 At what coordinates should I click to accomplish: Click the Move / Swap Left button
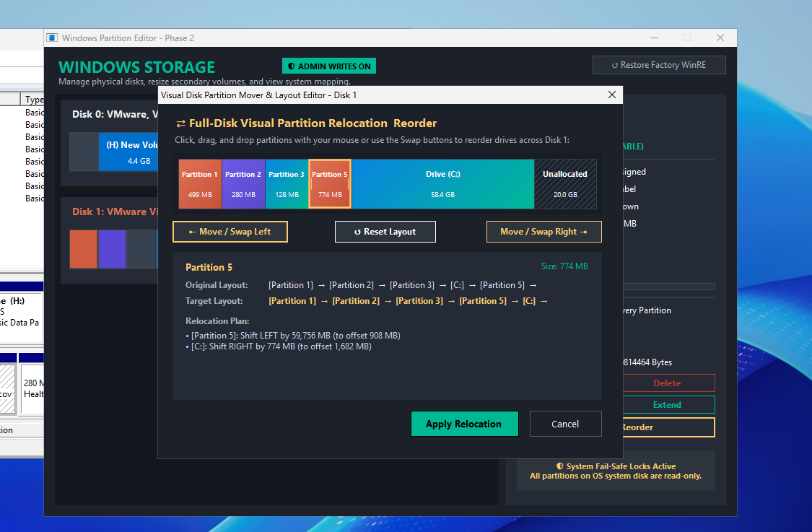pyautogui.click(x=230, y=232)
